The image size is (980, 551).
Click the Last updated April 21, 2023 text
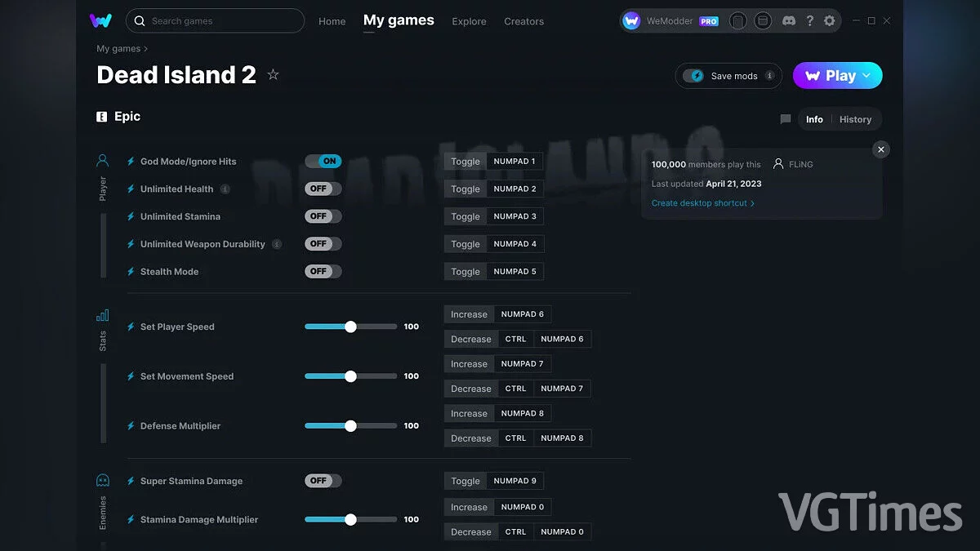click(x=706, y=184)
